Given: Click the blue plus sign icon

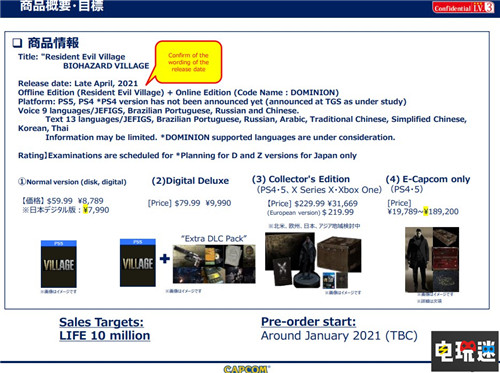Looking at the screenshot, I should click(x=165, y=259).
